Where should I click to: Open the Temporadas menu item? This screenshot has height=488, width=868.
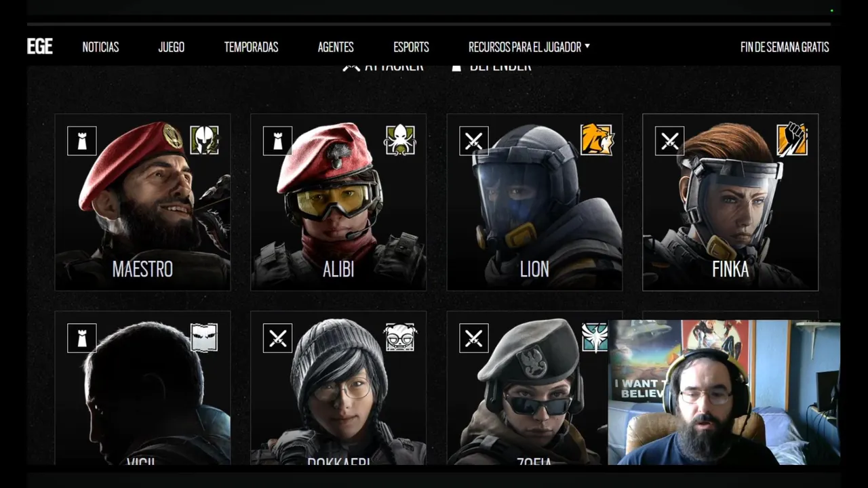[251, 47]
